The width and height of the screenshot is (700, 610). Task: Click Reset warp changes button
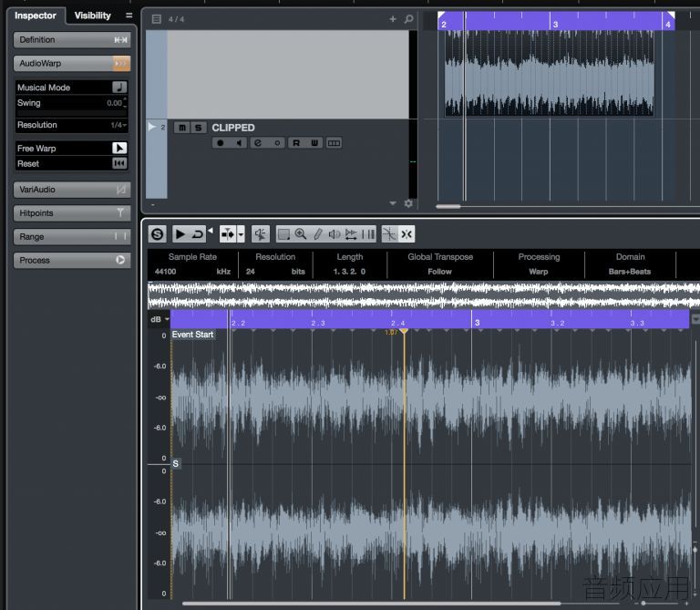tap(119, 163)
